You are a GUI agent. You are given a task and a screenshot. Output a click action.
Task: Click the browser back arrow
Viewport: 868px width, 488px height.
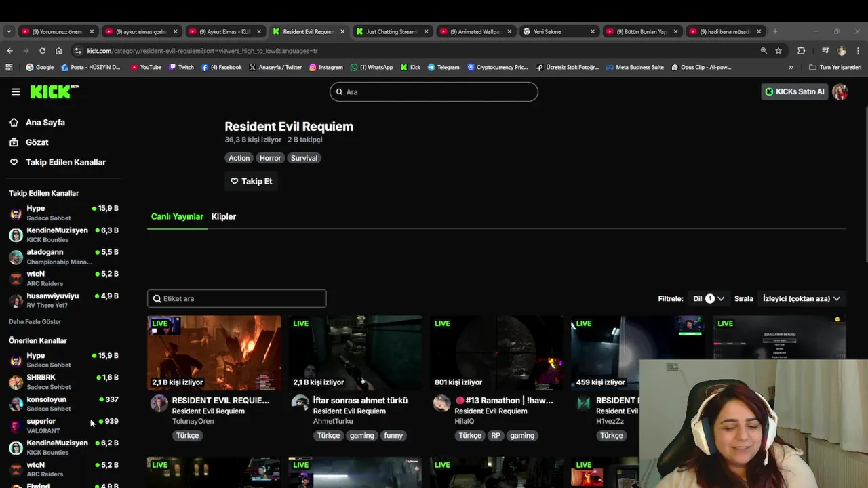click(x=9, y=51)
